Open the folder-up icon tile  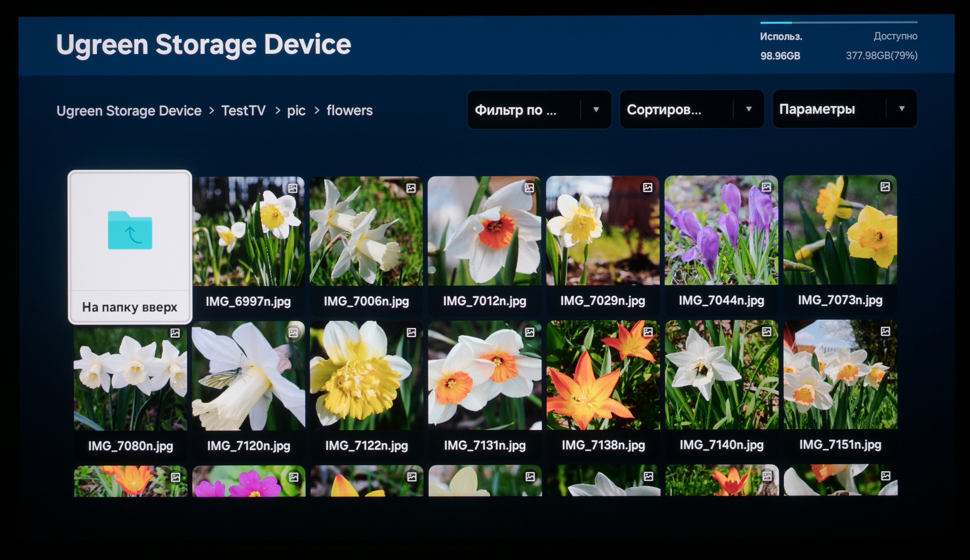tap(130, 230)
